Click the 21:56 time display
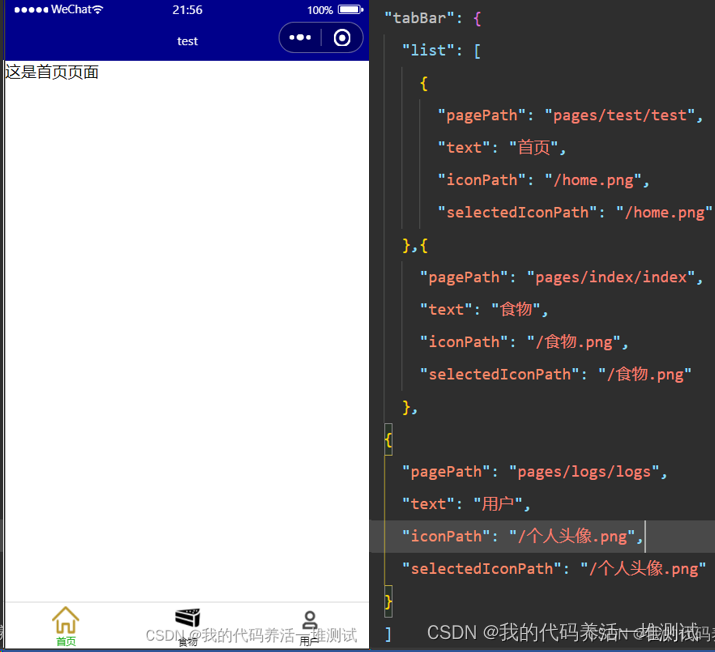Image resolution: width=715 pixels, height=652 pixels. [187, 10]
